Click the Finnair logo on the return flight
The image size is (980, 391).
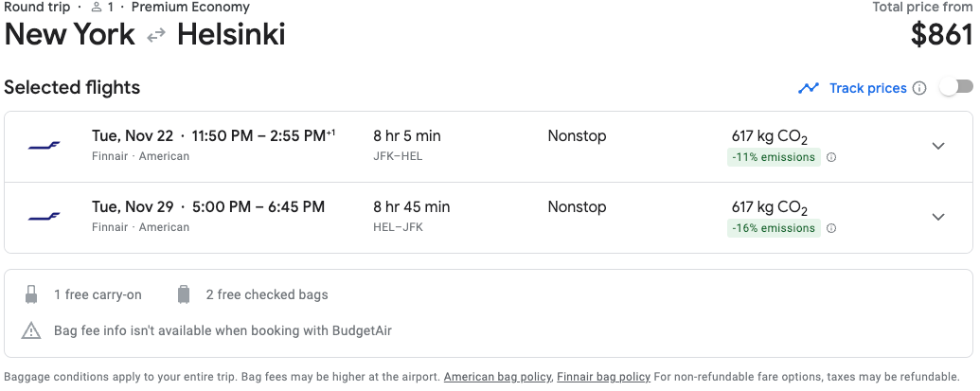[44, 217]
